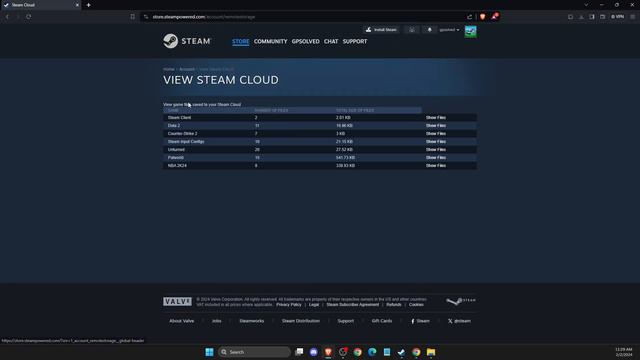The height and width of the screenshot is (360, 640).
Task: Click the Home breadcrumb link
Action: (x=169, y=69)
